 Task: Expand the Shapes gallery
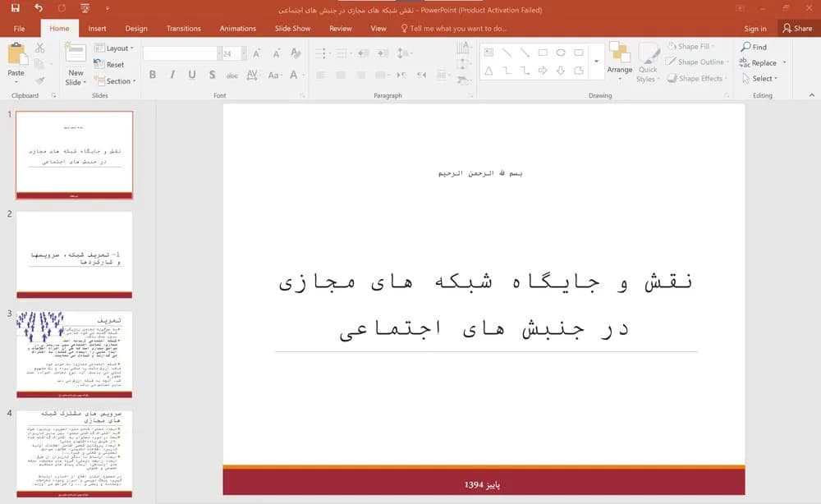pos(596,62)
